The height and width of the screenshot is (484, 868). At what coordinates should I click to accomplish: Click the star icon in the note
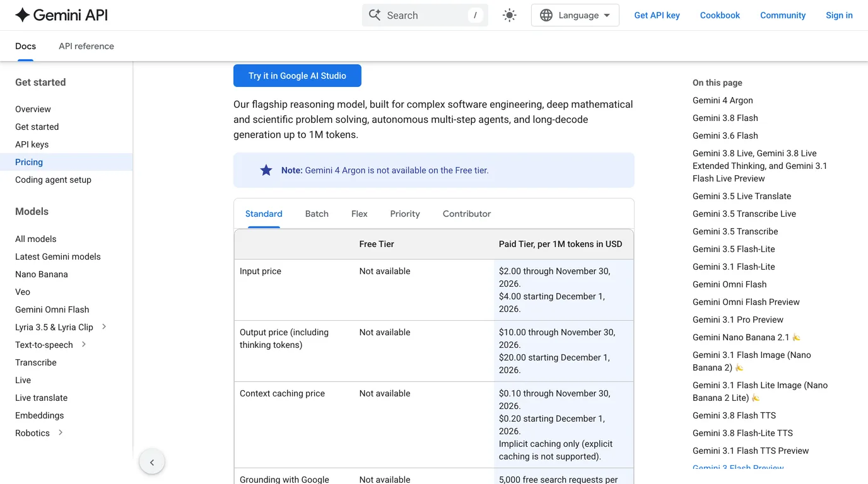pyautogui.click(x=266, y=170)
